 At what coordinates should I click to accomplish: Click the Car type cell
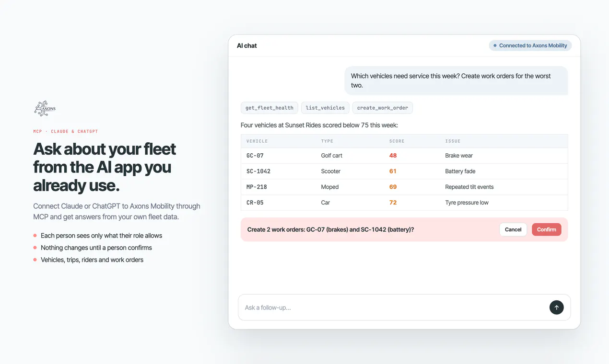(325, 203)
